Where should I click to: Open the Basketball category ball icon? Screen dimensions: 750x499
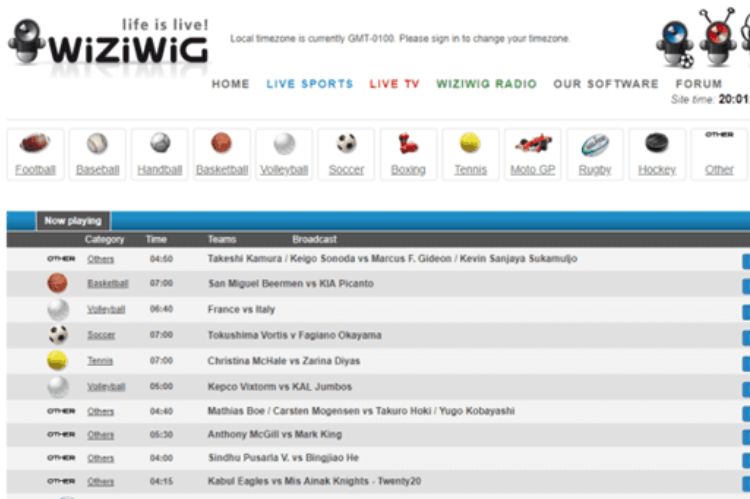(x=221, y=143)
